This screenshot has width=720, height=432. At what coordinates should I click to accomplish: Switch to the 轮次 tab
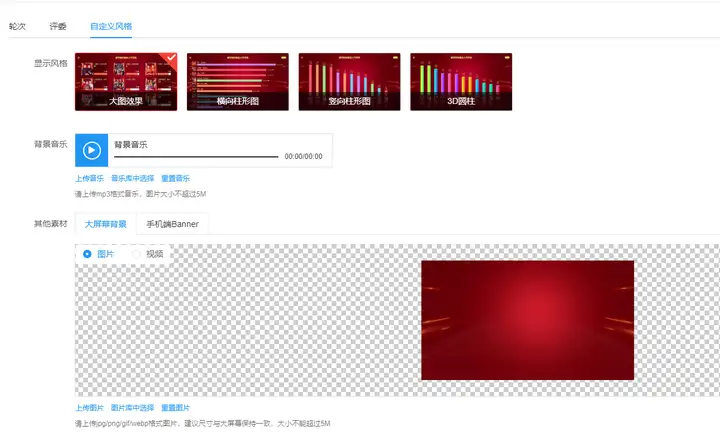(17, 26)
